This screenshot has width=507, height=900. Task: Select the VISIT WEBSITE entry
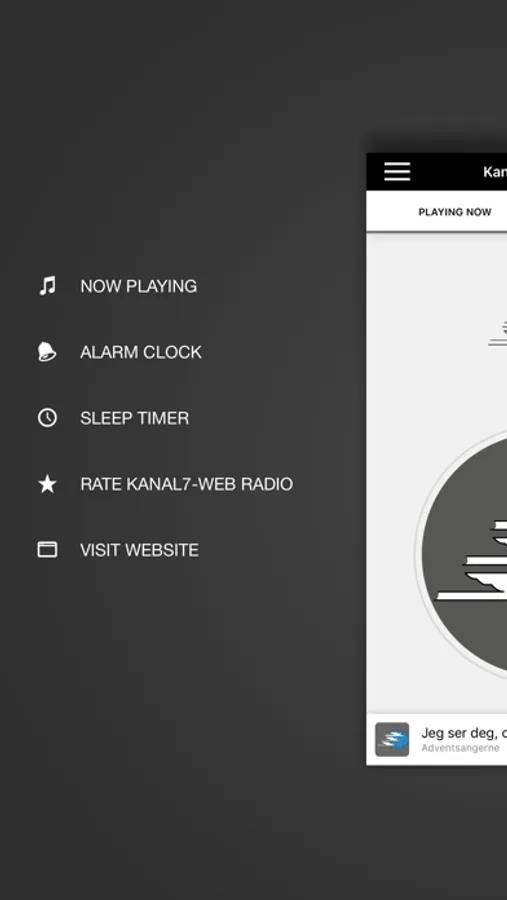[140, 550]
